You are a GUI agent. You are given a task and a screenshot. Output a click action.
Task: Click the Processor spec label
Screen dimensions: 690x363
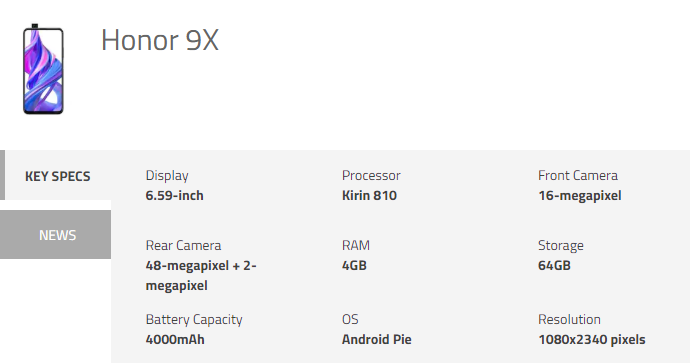point(371,175)
